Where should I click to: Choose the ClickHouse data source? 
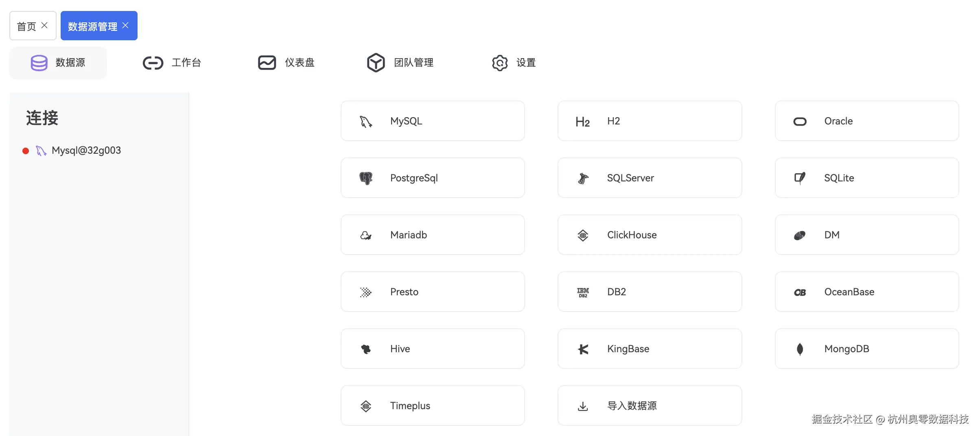(x=650, y=235)
